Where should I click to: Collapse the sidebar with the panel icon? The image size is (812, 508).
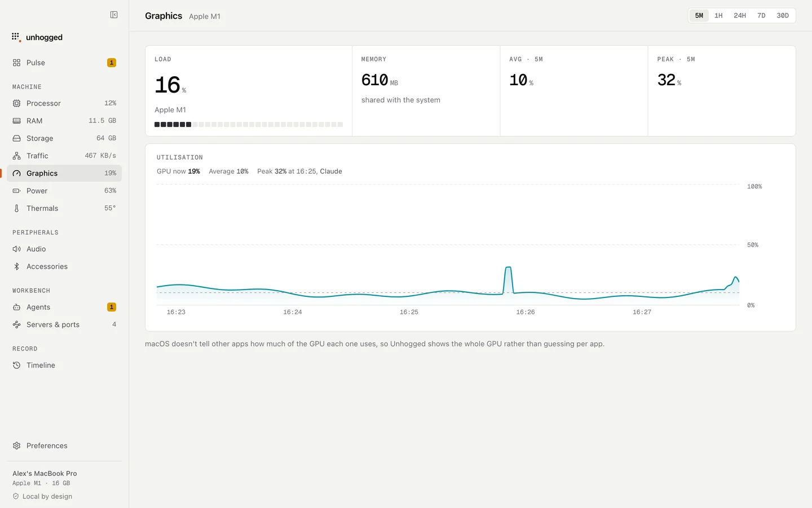pos(114,15)
